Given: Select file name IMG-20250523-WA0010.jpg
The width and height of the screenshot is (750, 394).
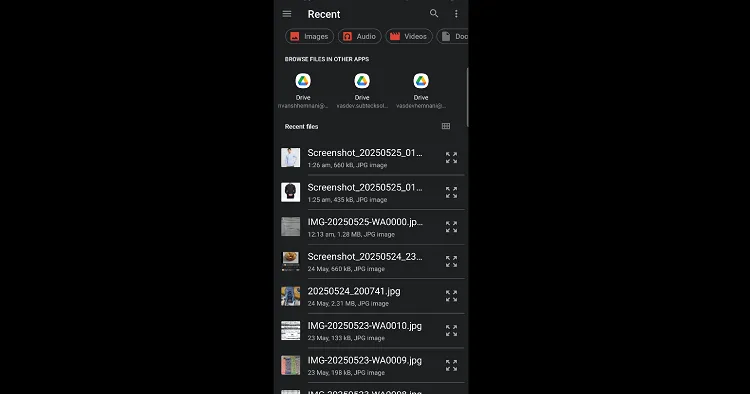Looking at the screenshot, I should [x=364, y=326].
